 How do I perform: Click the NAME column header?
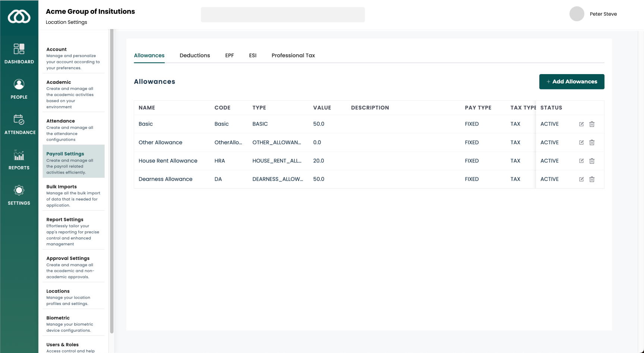click(x=147, y=108)
